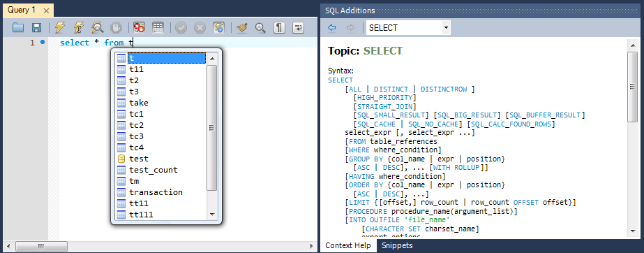
Task: Commit the transaction with the checkmark icon
Action: [x=181, y=27]
